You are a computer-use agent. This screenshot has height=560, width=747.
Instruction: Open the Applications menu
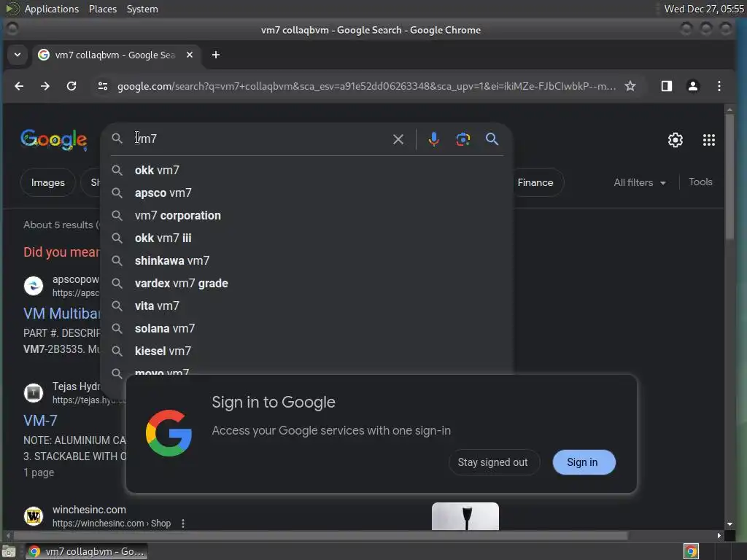coord(52,9)
